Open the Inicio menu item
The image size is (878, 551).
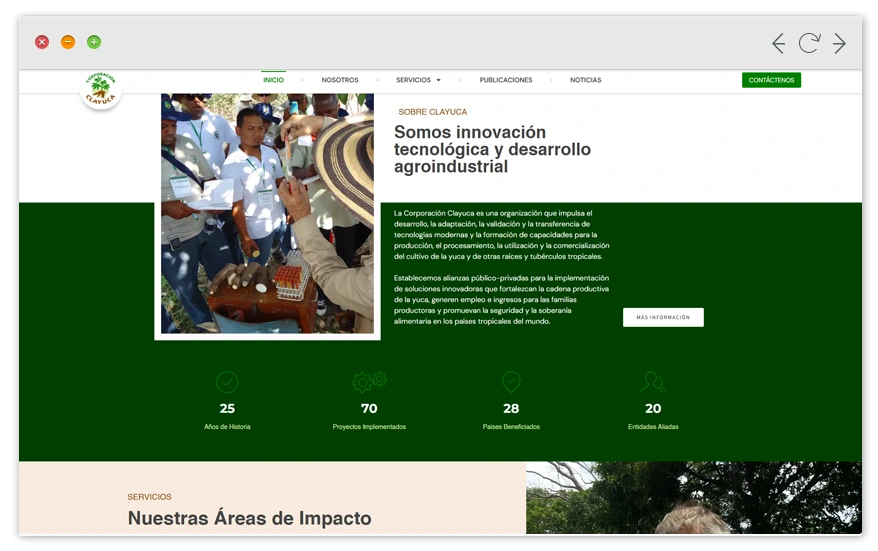click(x=273, y=80)
